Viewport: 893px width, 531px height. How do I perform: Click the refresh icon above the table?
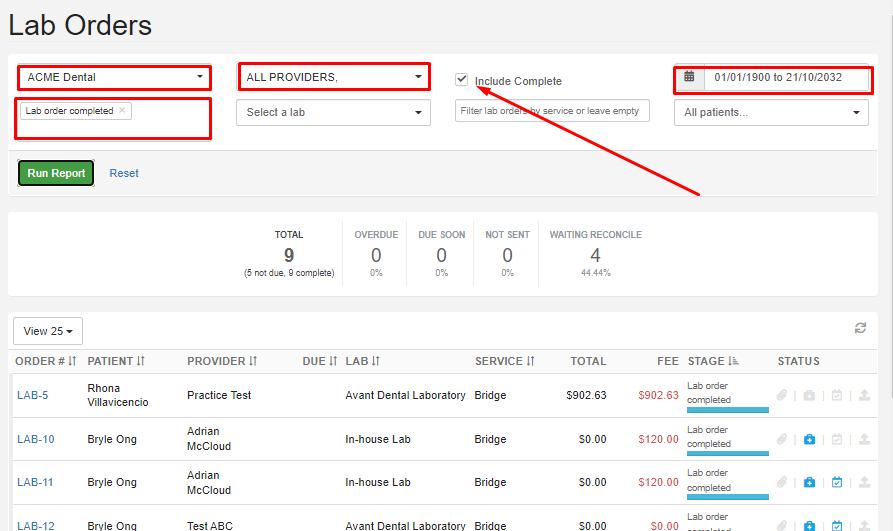(x=860, y=329)
